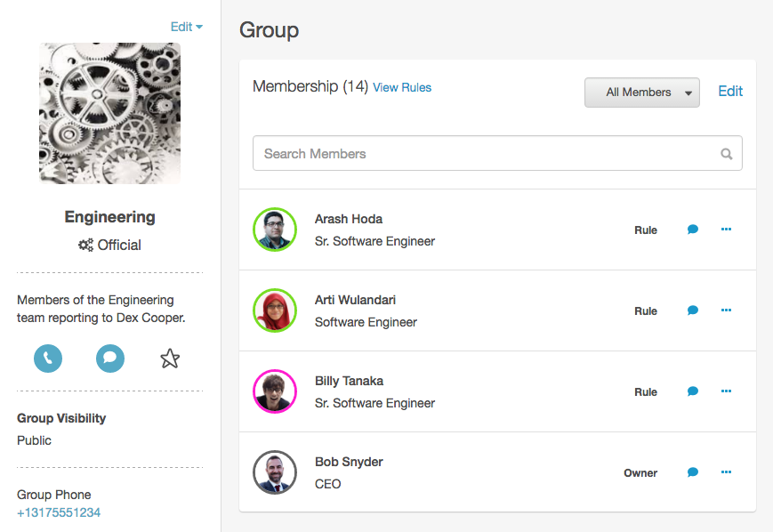Open the Edit dropdown above group image
The image size is (773, 532).
coord(186,27)
